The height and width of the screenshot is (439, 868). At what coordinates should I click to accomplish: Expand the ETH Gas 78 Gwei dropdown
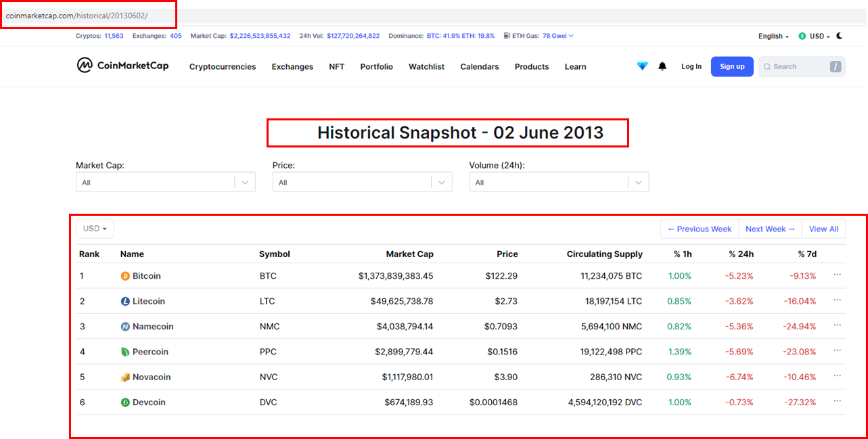pos(557,36)
